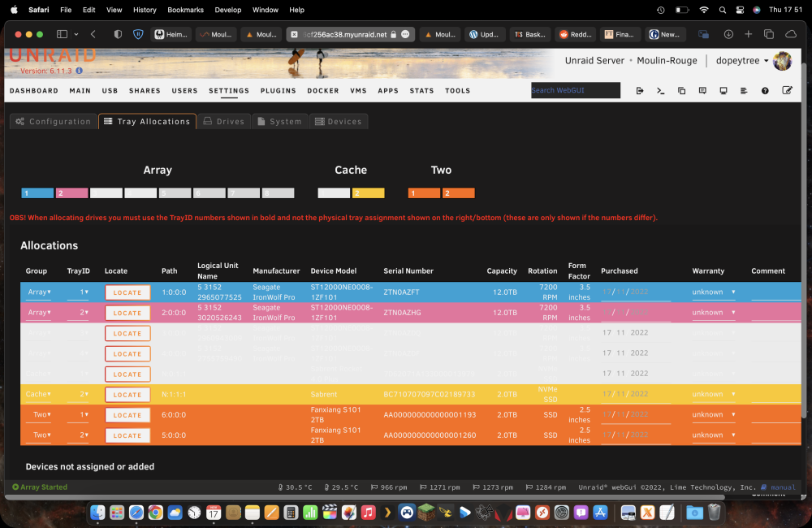Viewport: 812px width, 528px height.
Task: Open the TrayID dropdown for Two serial ending 1260
Action: [78, 435]
